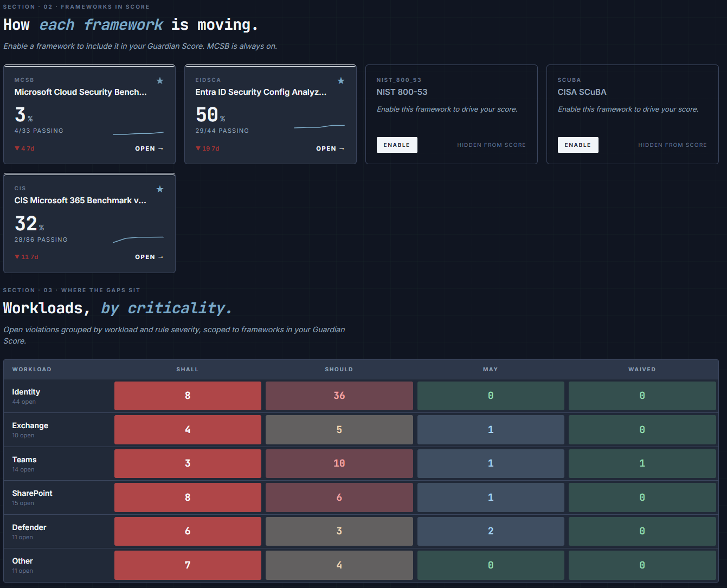This screenshot has height=588, width=727.
Task: Open the Entra ID Security Config Analyzer card
Action: [x=330, y=148]
